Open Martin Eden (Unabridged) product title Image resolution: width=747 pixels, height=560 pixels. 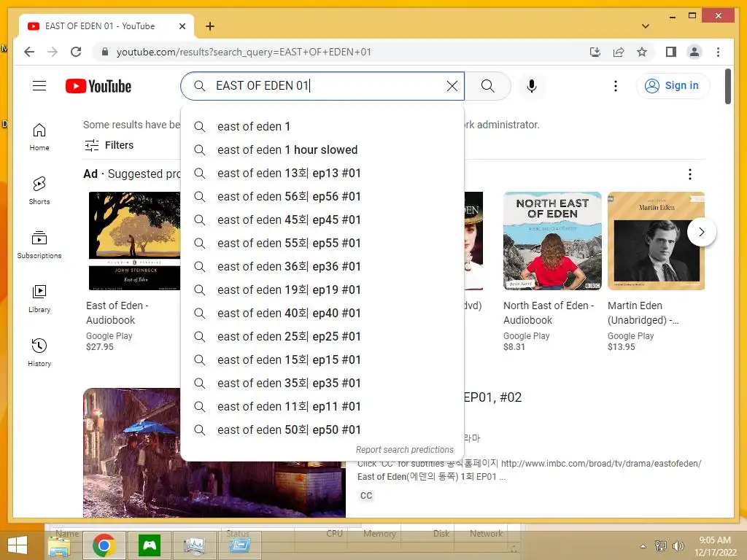[643, 313]
